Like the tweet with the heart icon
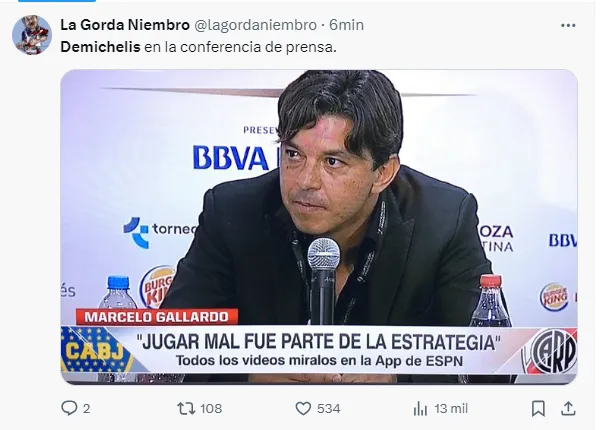The image size is (602, 430). (x=303, y=408)
